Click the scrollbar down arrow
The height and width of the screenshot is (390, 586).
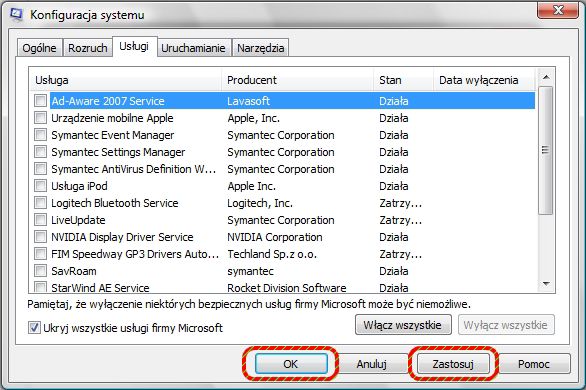coord(546,284)
